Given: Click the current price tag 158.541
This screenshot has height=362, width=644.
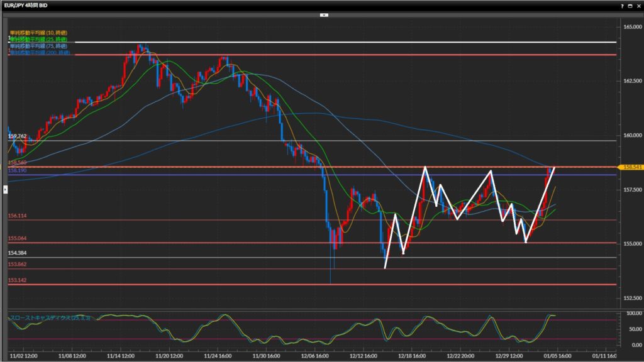Looking at the screenshot, I should coord(630,167).
